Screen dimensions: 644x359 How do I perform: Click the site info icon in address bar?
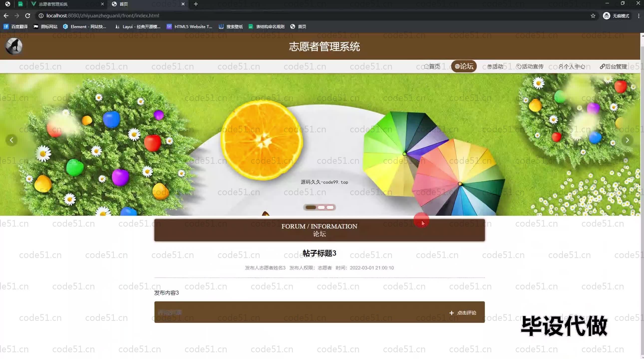(41, 16)
